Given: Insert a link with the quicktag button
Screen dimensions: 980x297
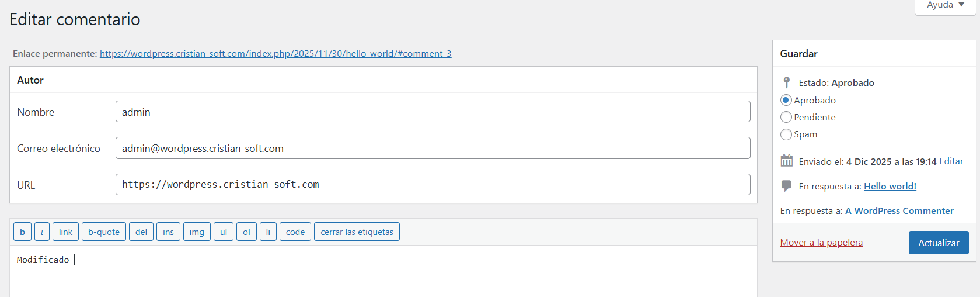Looking at the screenshot, I should point(65,232).
